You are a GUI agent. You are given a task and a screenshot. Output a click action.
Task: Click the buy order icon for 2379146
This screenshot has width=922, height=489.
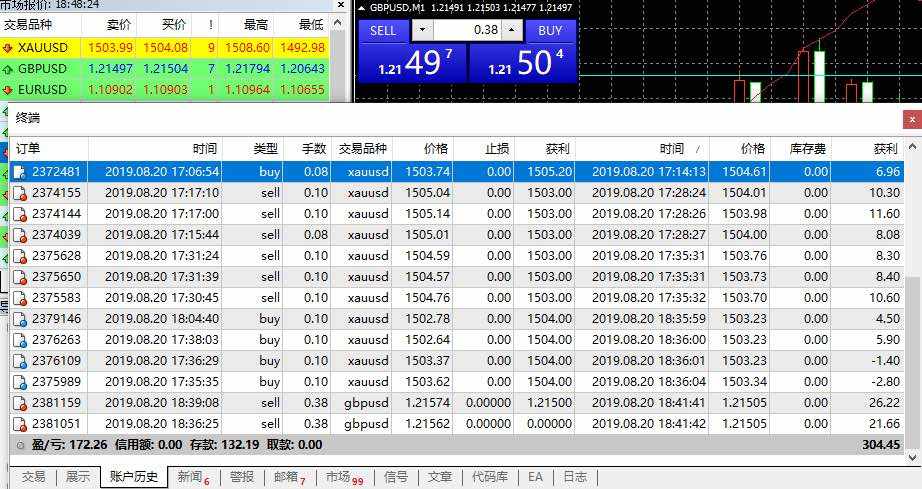pyautogui.click(x=20, y=319)
